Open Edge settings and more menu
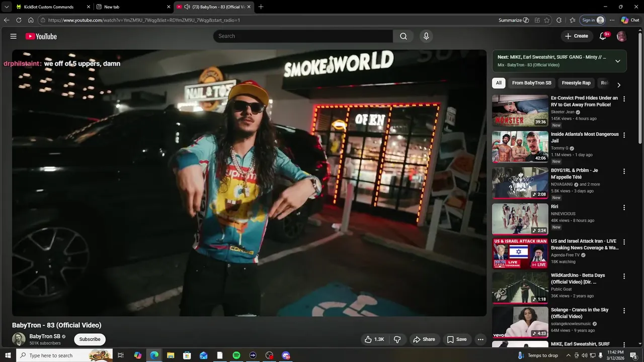 (x=612, y=20)
